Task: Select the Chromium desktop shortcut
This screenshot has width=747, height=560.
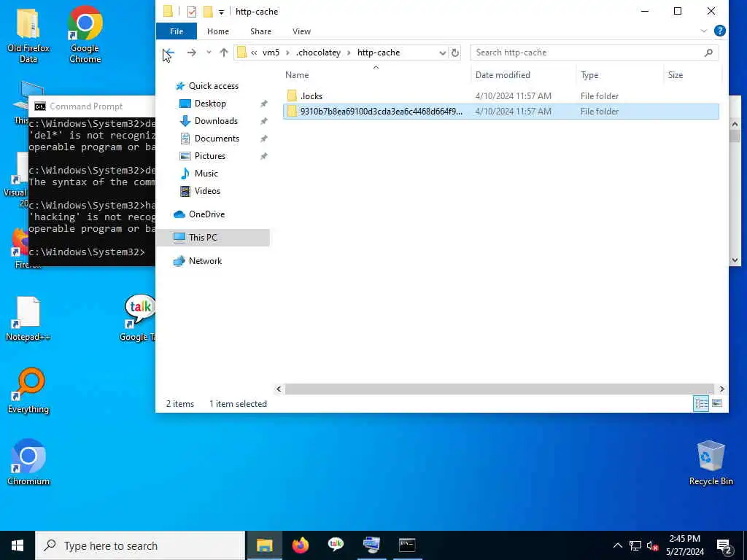Action: point(28,462)
